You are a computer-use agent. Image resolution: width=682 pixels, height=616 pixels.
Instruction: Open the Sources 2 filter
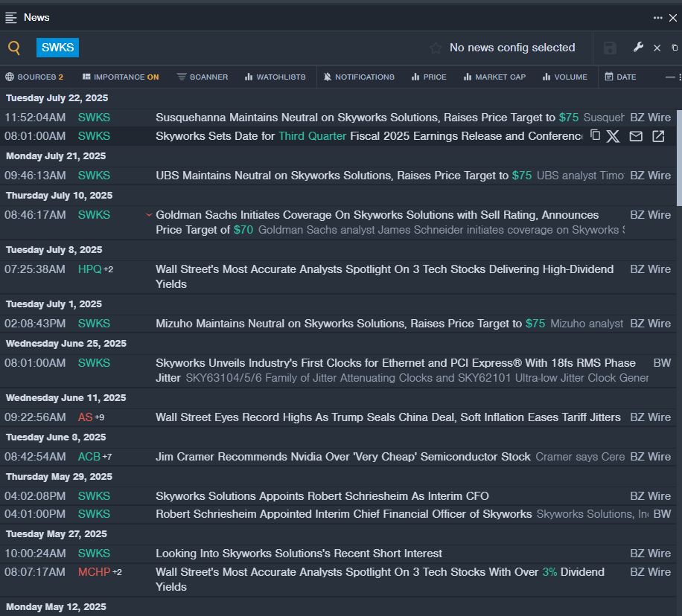[34, 77]
